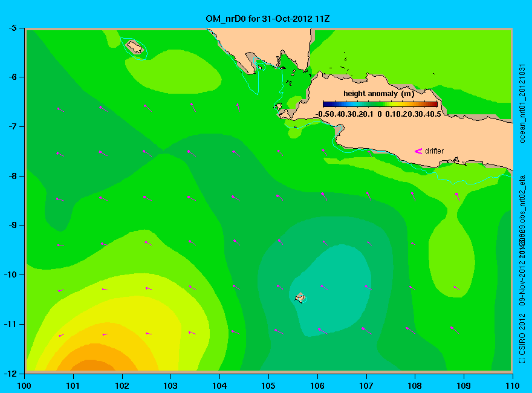532x393 pixels.
Task: Click the orange anomaly peak near 101.5E, 12S
Action: (92, 366)
